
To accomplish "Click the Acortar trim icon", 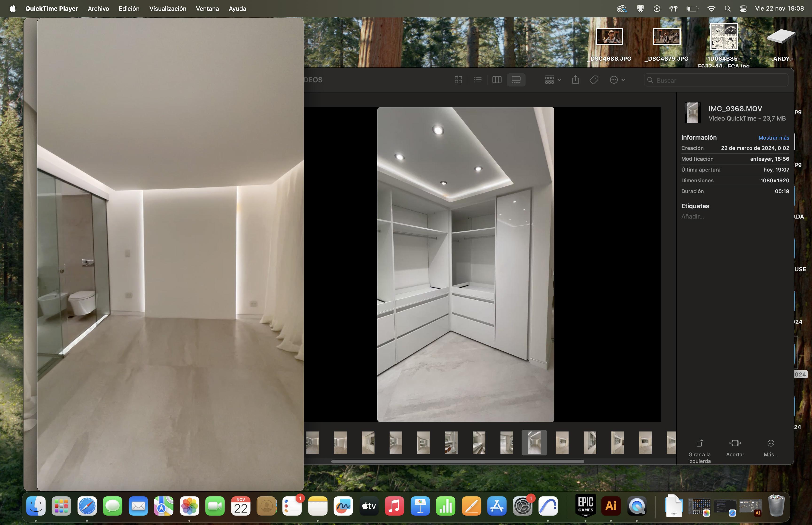I will coord(735,443).
